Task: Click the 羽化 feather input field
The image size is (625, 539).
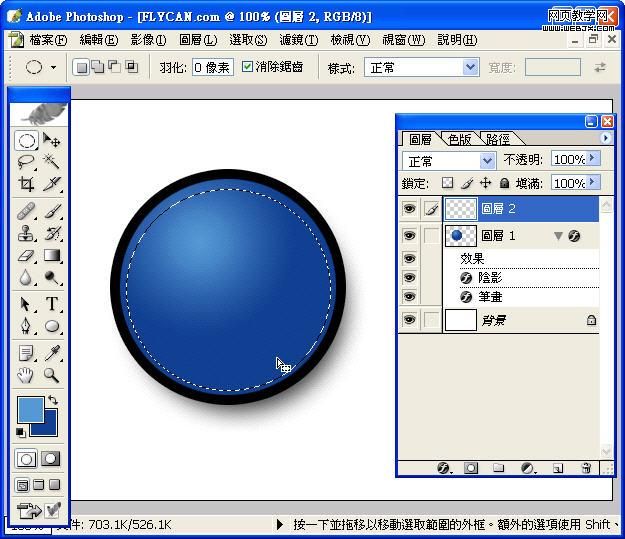Action: pyautogui.click(x=211, y=67)
